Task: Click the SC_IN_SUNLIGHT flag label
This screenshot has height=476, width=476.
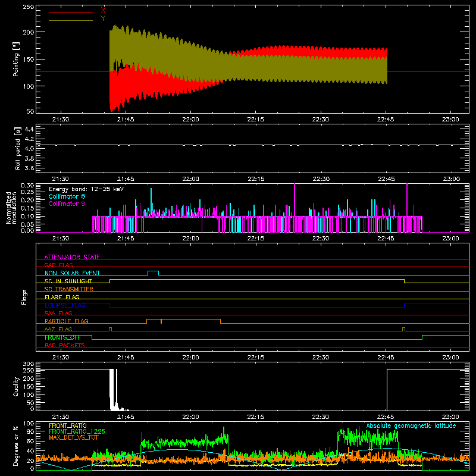Action: point(68,281)
